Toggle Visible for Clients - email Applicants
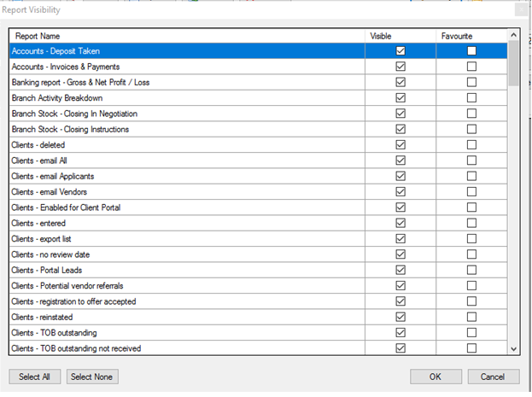 (x=400, y=176)
